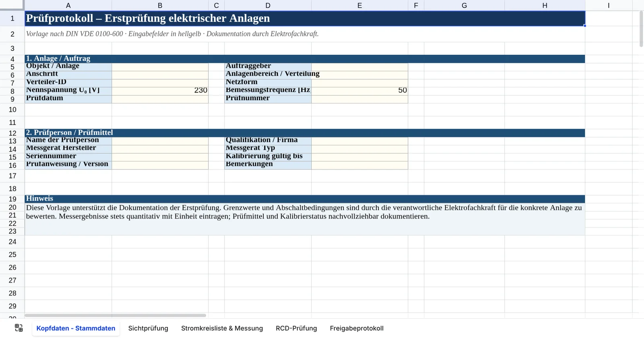Open the Freigabeprotokoll sheet tab
This screenshot has width=644, height=338.
point(357,328)
